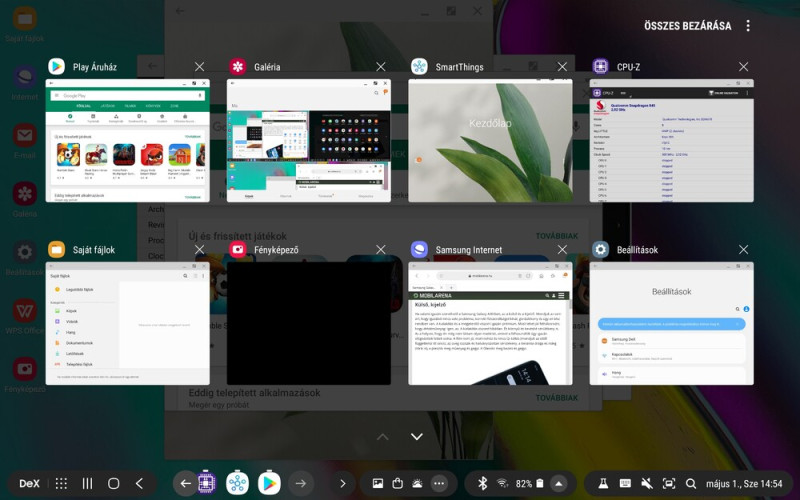
Task: Open the black Fényképező thumbnail
Action: [309, 323]
